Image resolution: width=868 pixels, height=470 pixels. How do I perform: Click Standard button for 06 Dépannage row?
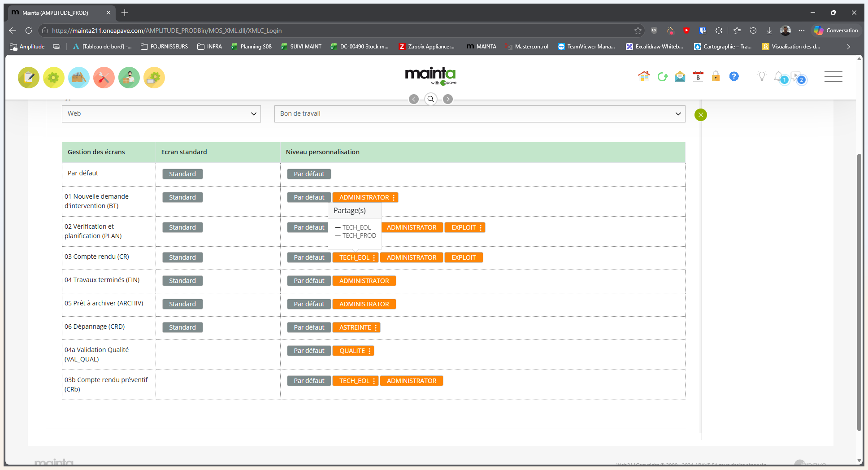coord(182,328)
